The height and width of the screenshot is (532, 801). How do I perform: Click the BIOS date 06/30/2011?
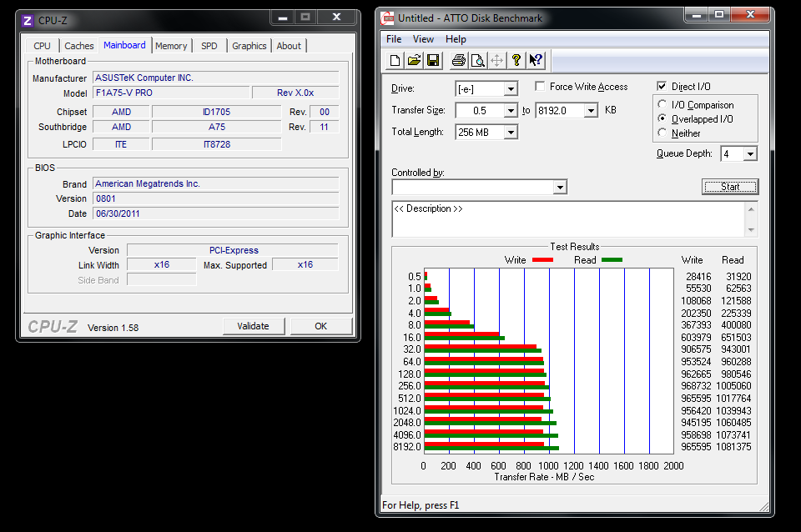coord(216,213)
